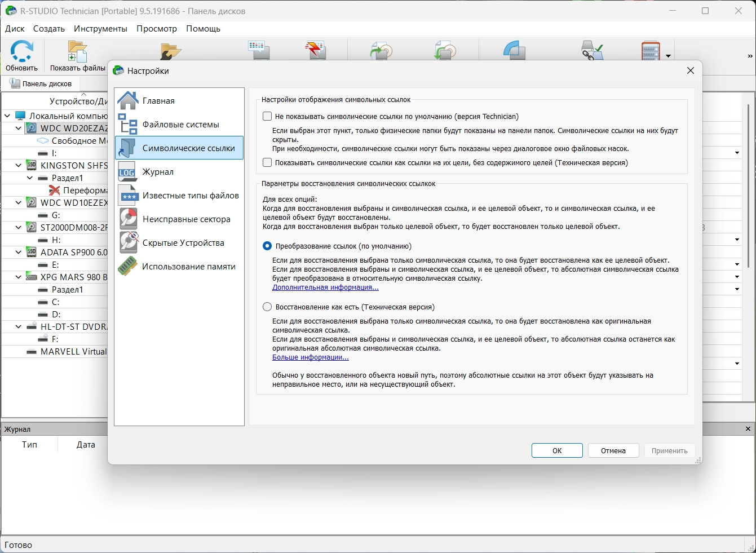Select the XPG MARS 980 disk in the tree
Screen dimensions: 756x553
point(73,277)
